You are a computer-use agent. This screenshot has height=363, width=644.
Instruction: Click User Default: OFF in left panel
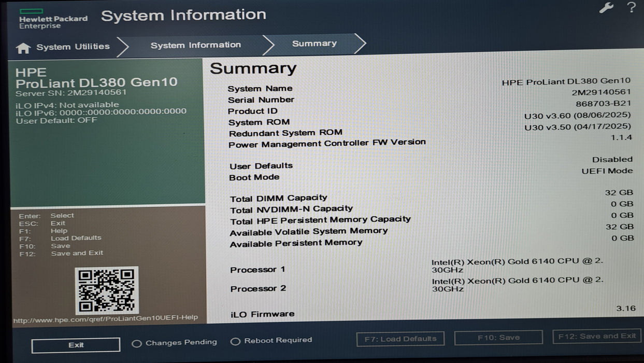(x=56, y=120)
